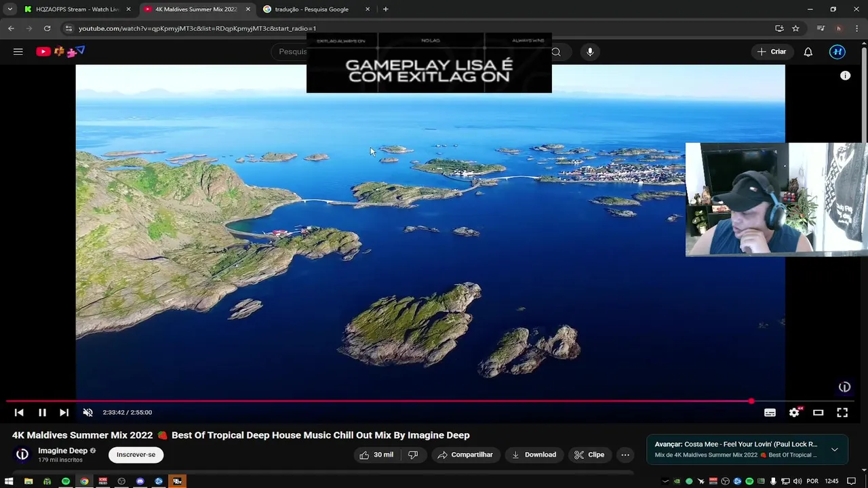The height and width of the screenshot is (488, 868).
Task: Click the address bar URL
Action: coord(197,28)
